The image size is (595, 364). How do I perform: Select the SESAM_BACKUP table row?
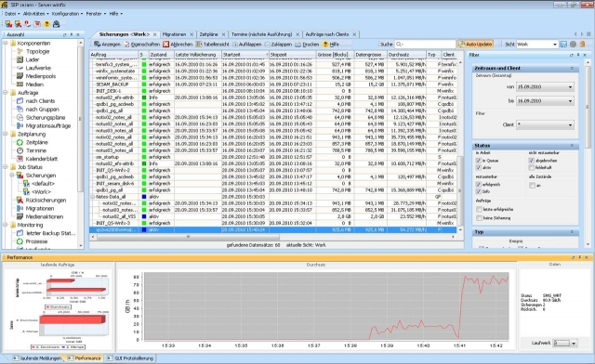273,84
